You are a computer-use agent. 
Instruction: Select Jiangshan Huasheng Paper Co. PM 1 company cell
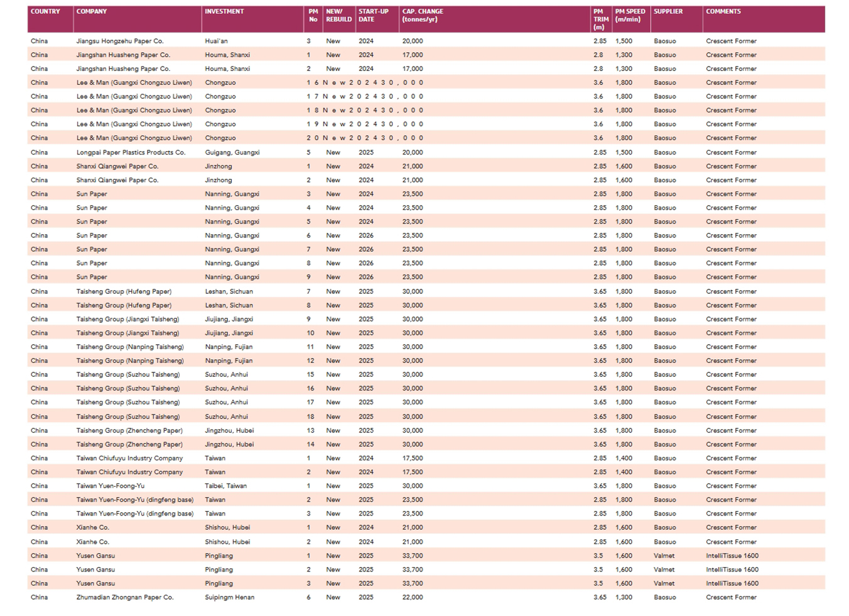coord(124,55)
